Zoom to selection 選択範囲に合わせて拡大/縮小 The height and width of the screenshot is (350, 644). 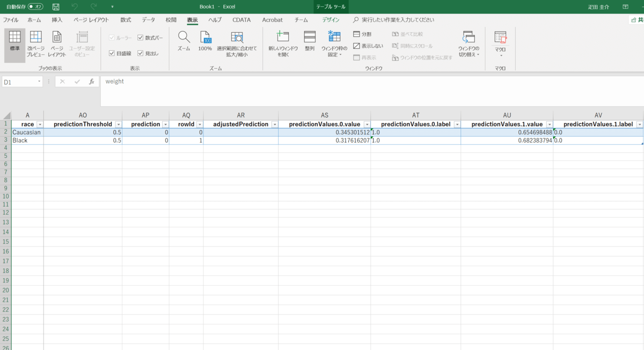click(x=237, y=44)
